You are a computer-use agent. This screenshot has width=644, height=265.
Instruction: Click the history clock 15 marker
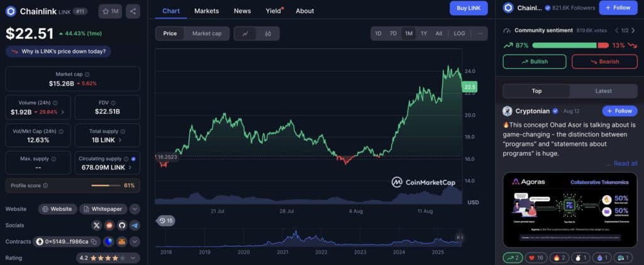166,220
